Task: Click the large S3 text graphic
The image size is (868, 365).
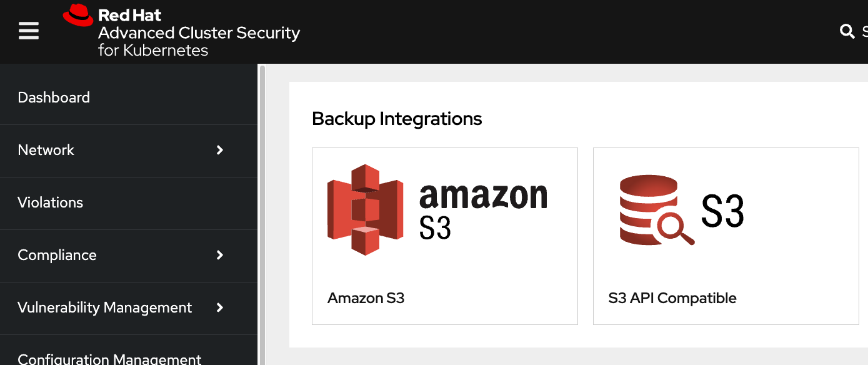Action: pos(722,211)
